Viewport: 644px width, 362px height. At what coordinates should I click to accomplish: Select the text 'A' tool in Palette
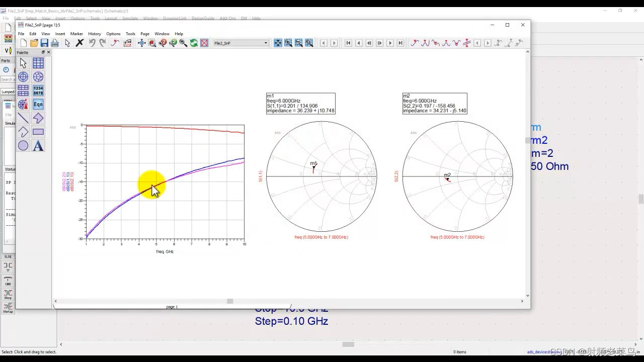pyautogui.click(x=38, y=146)
